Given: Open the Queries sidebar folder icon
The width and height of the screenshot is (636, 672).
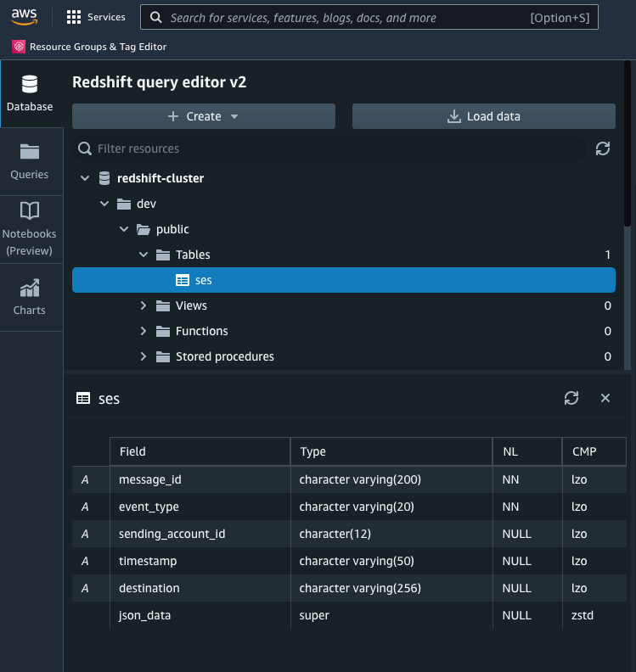Looking at the screenshot, I should click(x=30, y=152).
